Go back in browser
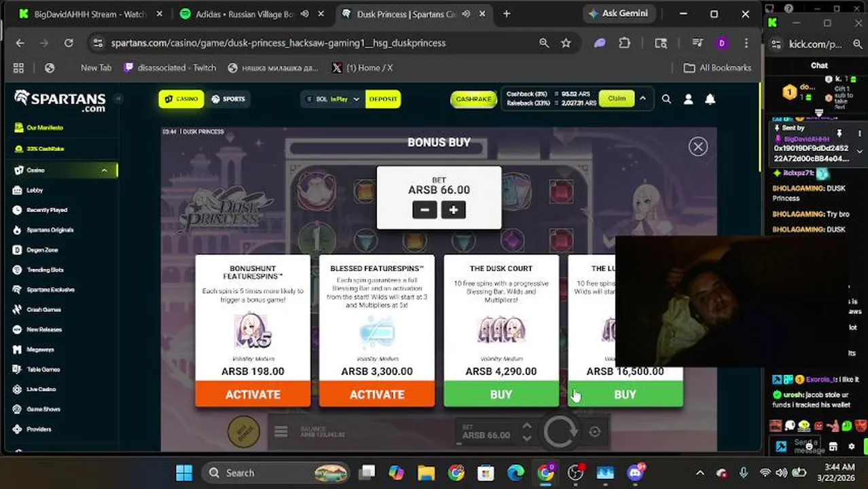 click(x=20, y=43)
